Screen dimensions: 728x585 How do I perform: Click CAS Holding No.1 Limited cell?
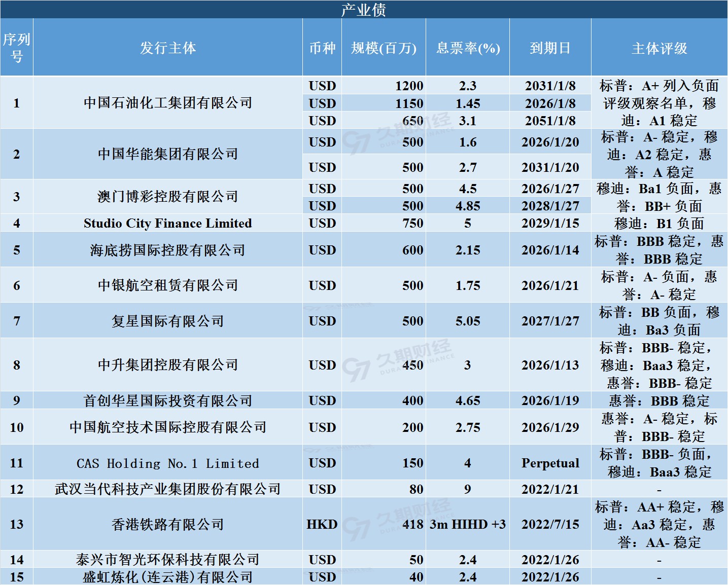point(168,463)
